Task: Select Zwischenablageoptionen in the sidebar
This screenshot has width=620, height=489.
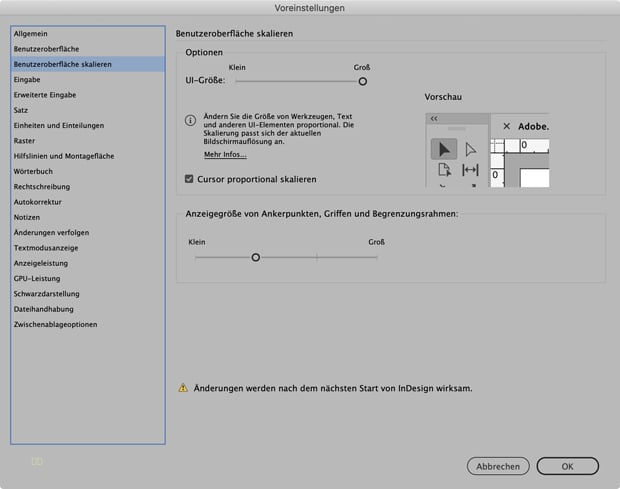Action: [55, 324]
